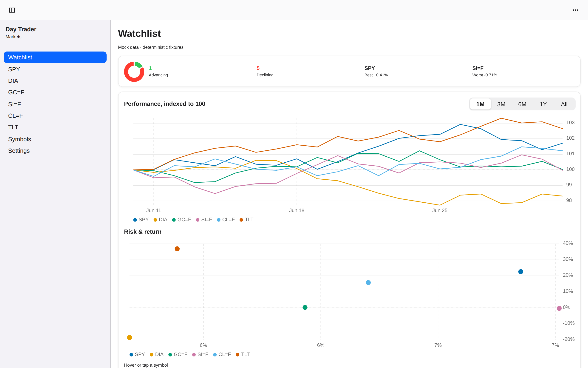
Task: Click the green GC=F scatter point
Action: [305, 308]
